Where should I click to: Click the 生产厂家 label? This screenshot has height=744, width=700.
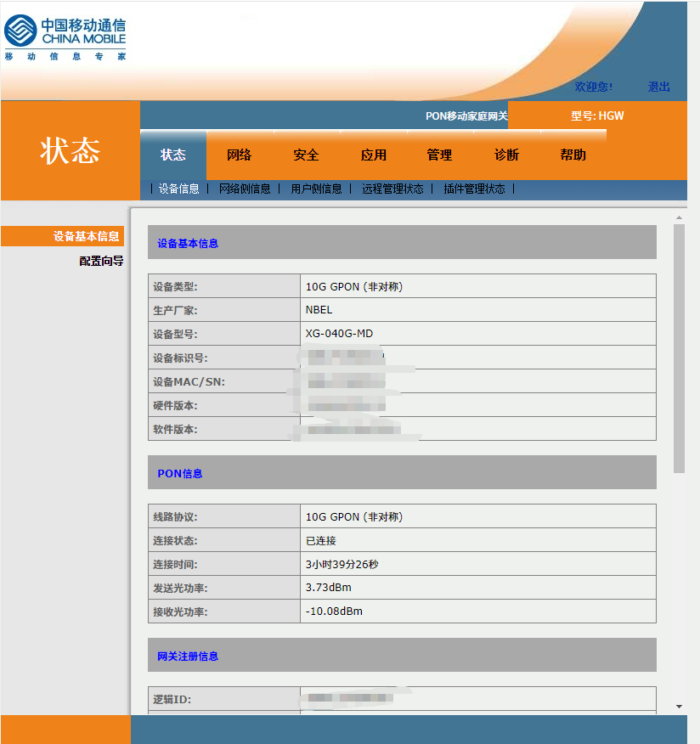(x=175, y=311)
